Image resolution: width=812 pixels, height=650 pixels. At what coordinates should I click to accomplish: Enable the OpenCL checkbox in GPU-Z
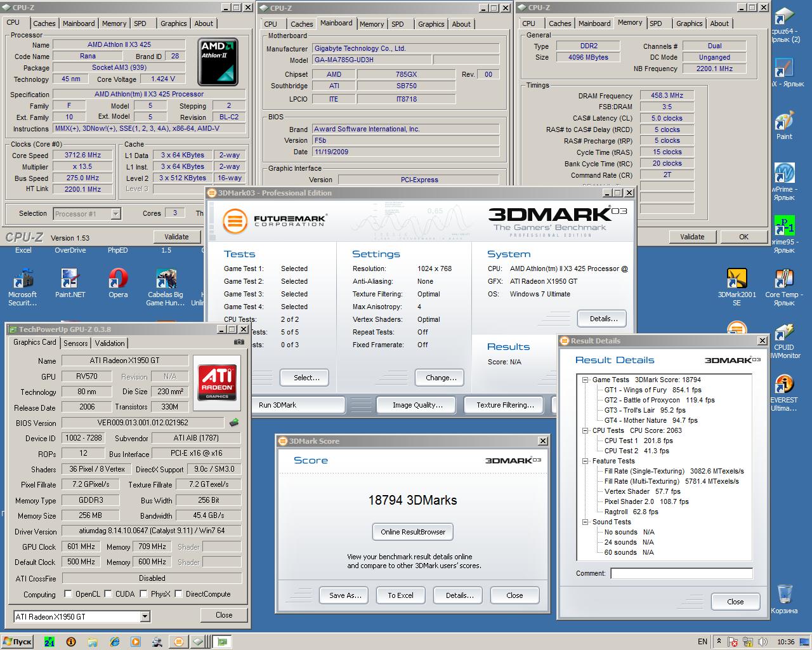(x=68, y=594)
